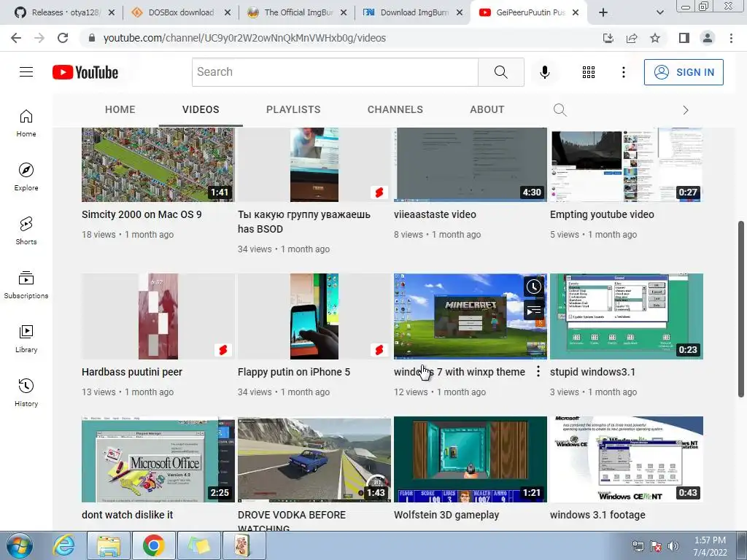Go to Home in sidebar
This screenshot has height=560, width=747.
pos(26,122)
